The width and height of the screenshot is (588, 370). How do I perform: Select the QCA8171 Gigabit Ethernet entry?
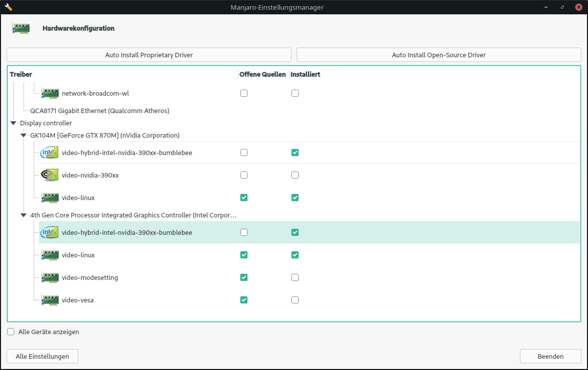pyautogui.click(x=99, y=111)
